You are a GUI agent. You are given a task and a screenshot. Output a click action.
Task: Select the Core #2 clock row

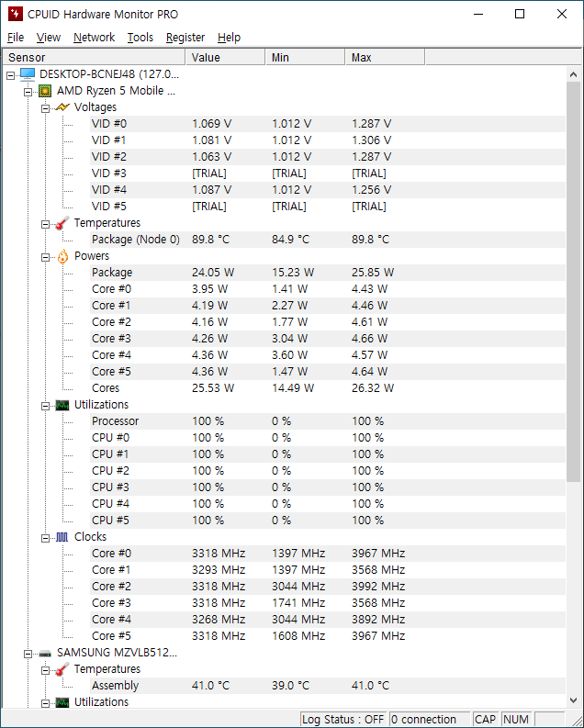click(328, 587)
